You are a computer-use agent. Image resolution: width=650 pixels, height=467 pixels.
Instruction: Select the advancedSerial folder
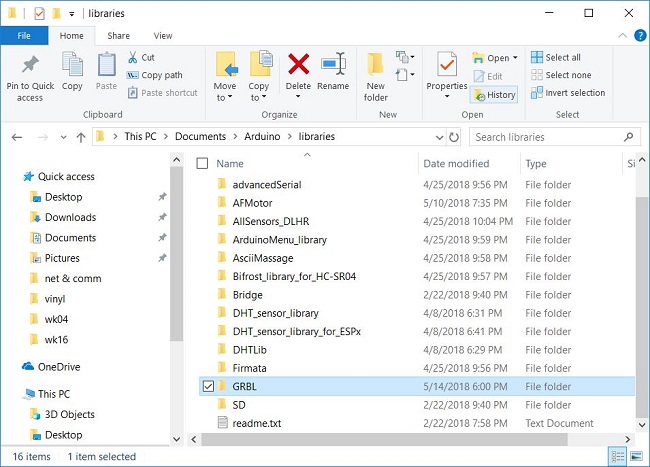tap(267, 184)
